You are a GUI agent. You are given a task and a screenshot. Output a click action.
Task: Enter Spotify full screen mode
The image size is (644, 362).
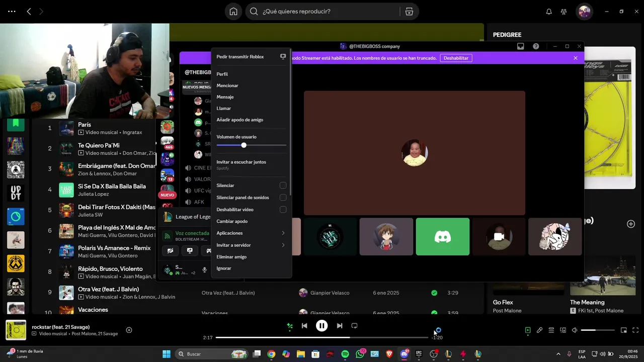tap(635, 330)
